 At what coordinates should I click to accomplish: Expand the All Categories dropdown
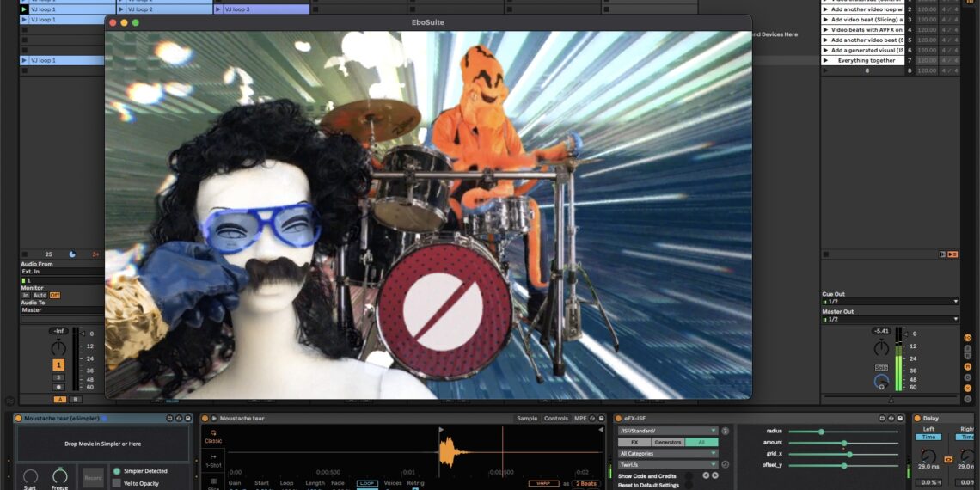point(667,453)
